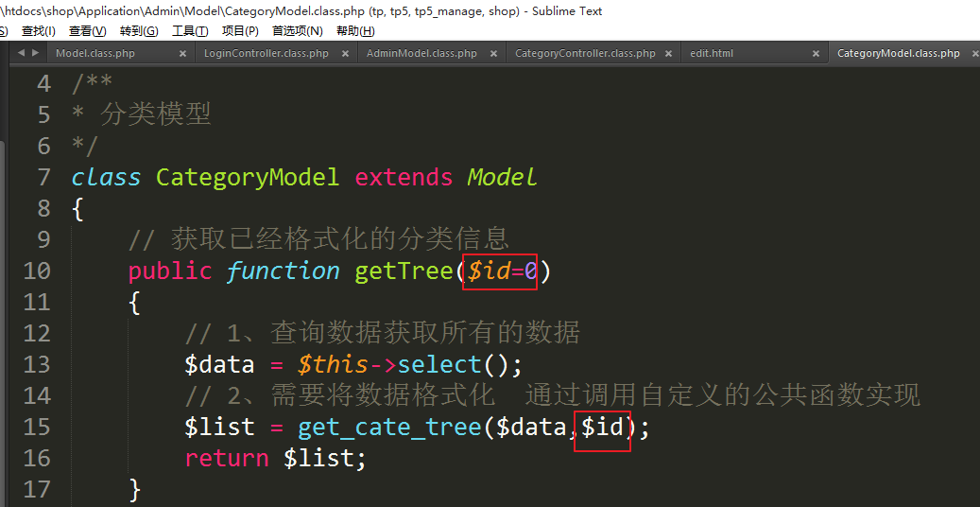980x507 pixels.
Task: Close the CategoryController.class.php tab
Action: coord(668,54)
